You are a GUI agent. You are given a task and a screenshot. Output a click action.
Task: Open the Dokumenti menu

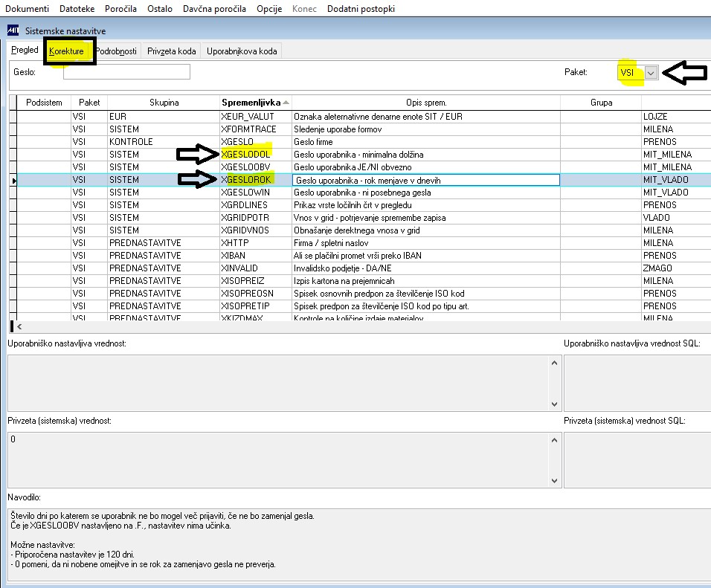pyautogui.click(x=28, y=9)
